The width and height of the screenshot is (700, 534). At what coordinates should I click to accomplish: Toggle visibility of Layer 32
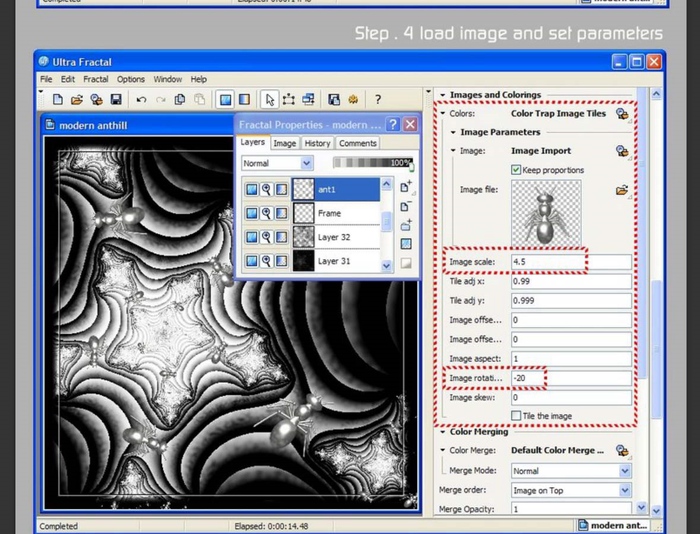point(252,237)
